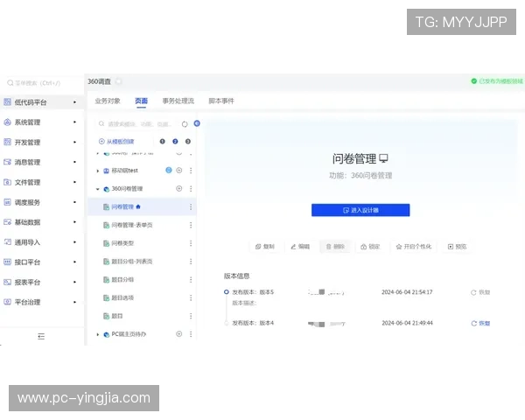Expand the PC端主页待办 tree node
The width and height of the screenshot is (525, 420).
click(97, 334)
